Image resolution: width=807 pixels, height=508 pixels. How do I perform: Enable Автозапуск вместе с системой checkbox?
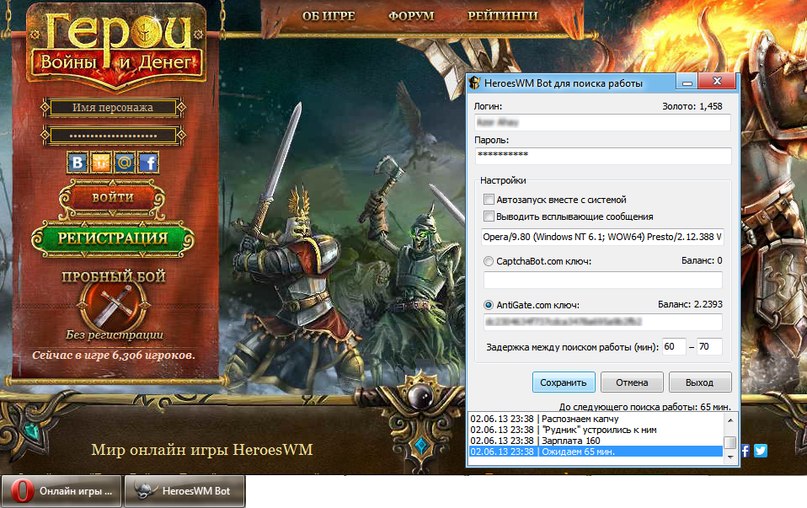click(x=488, y=199)
